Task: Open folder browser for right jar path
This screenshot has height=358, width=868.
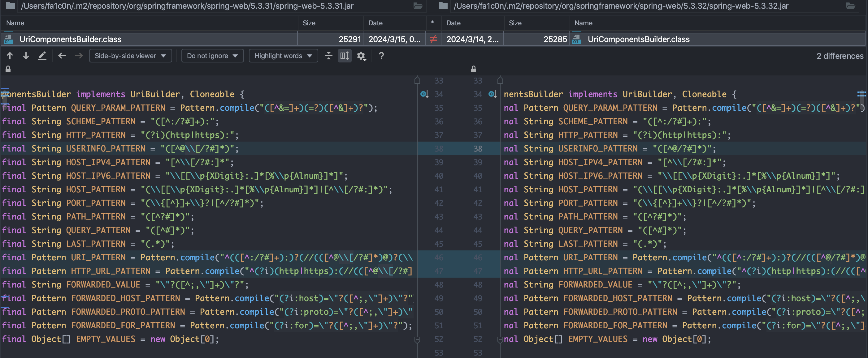Action: point(850,6)
